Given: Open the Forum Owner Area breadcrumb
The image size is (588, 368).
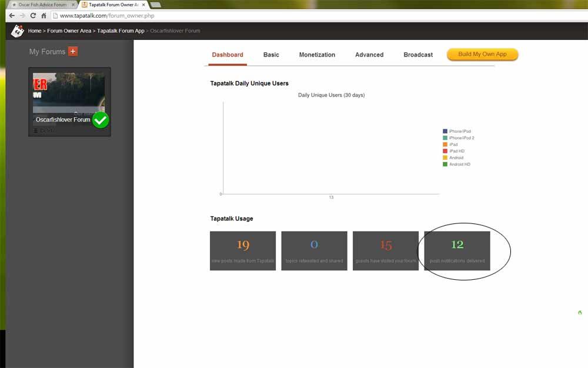Looking at the screenshot, I should (69, 31).
